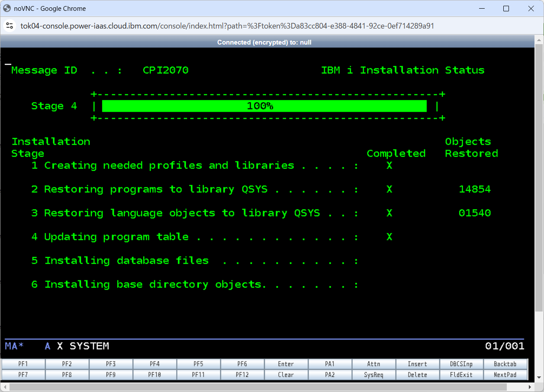Click the message ID text CPI2070
The height and width of the screenshot is (392, 544).
pos(166,70)
